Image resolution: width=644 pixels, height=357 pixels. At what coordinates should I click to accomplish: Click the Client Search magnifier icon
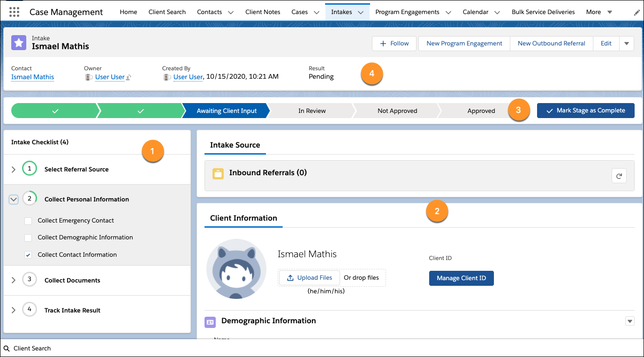7,349
